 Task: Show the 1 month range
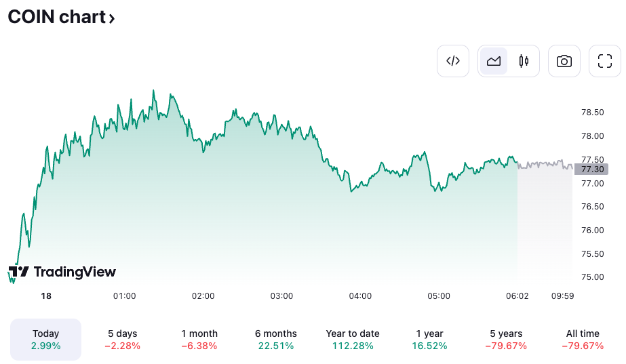[199, 339]
